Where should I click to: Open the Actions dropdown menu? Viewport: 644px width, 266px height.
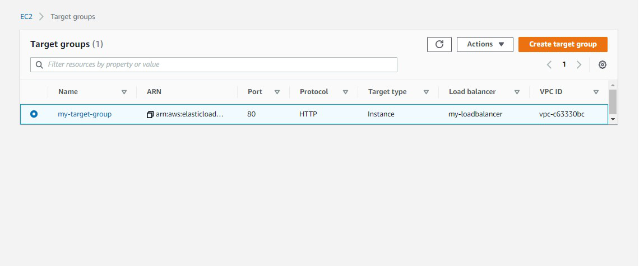(x=485, y=44)
